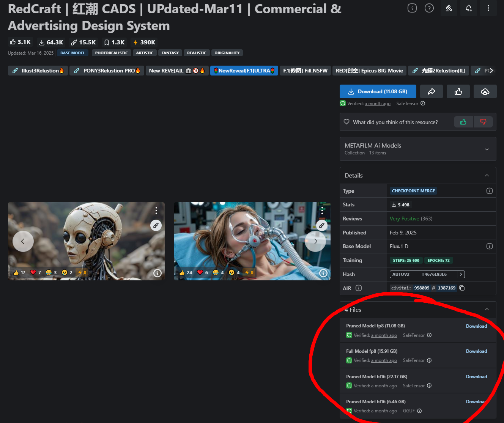The image size is (504, 423).
Task: Select the F.1 Fill.NSFW version tab
Action: point(305,71)
